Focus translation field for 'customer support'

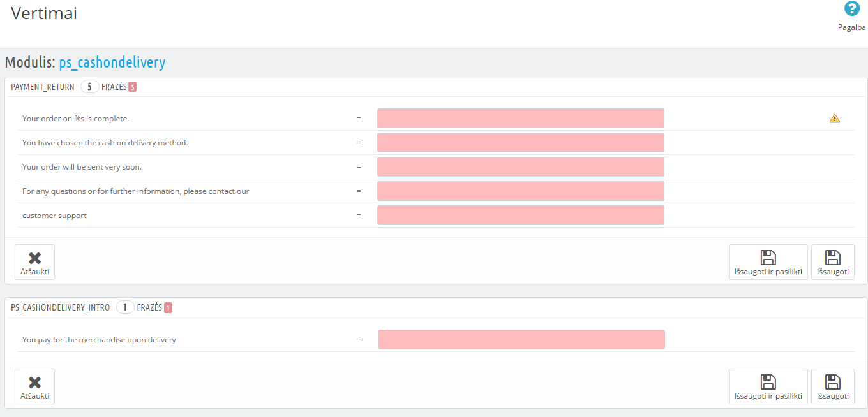coord(521,216)
